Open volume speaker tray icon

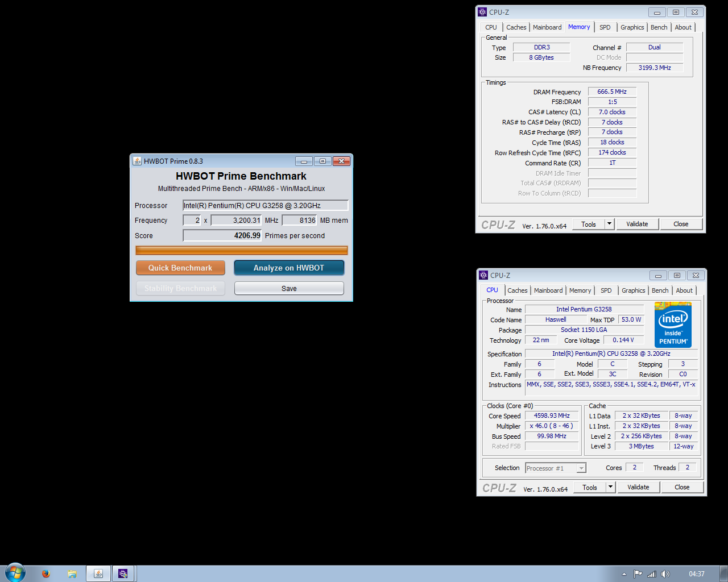coord(665,574)
